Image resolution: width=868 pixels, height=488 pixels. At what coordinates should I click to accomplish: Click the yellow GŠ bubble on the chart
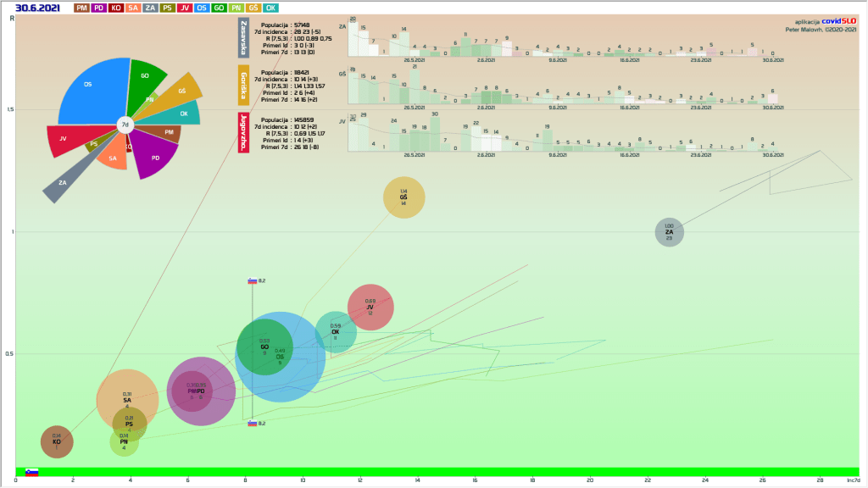coord(403,197)
